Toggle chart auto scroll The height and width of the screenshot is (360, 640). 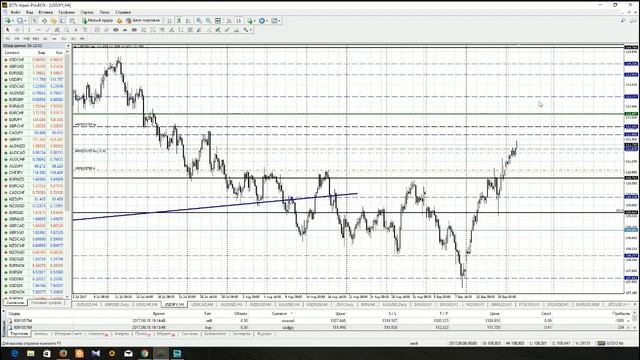tap(229, 20)
